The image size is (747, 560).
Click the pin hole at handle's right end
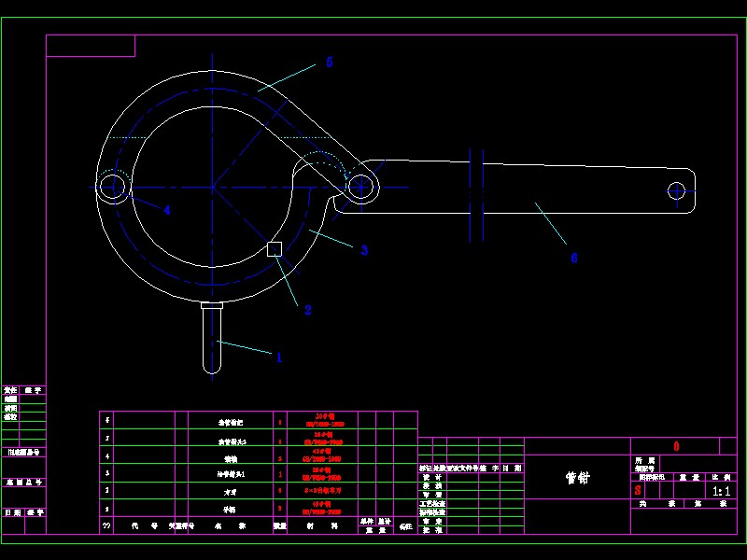tap(676, 191)
